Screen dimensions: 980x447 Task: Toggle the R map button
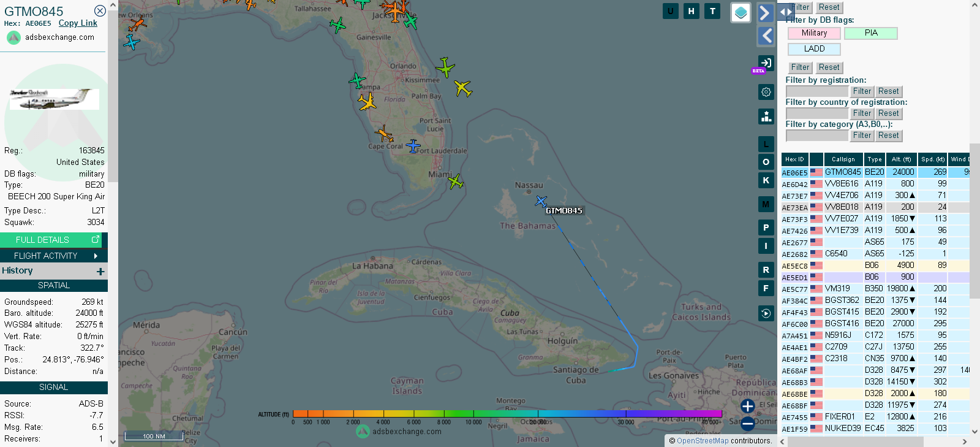(x=766, y=270)
